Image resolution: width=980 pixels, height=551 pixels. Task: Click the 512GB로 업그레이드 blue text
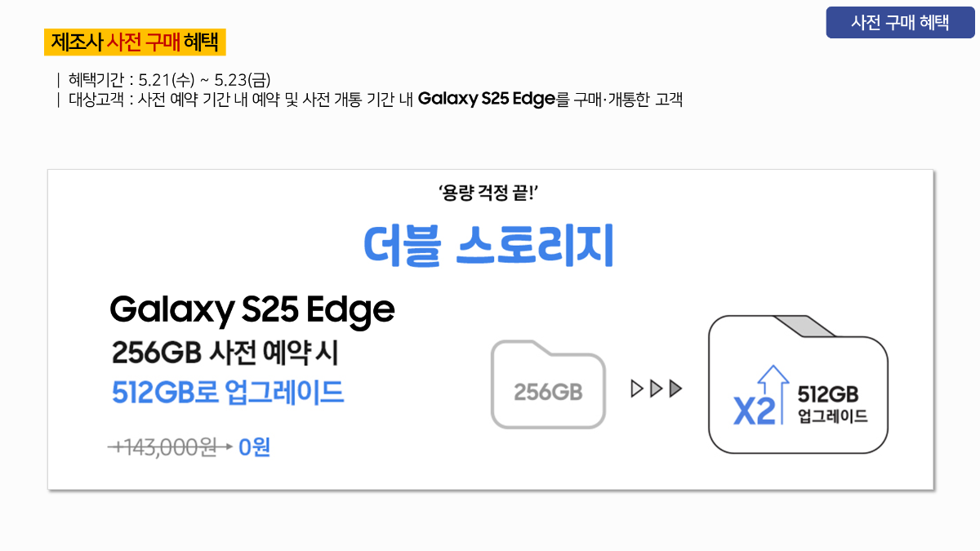click(228, 393)
